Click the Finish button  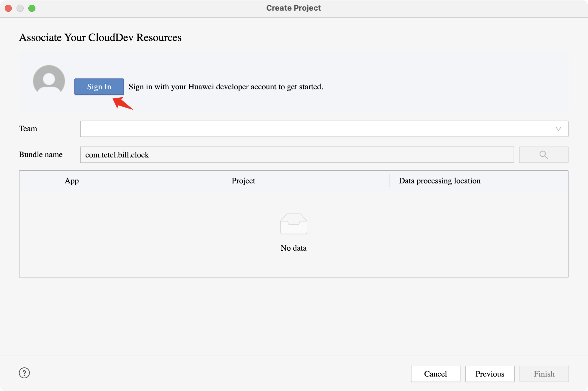coord(544,374)
